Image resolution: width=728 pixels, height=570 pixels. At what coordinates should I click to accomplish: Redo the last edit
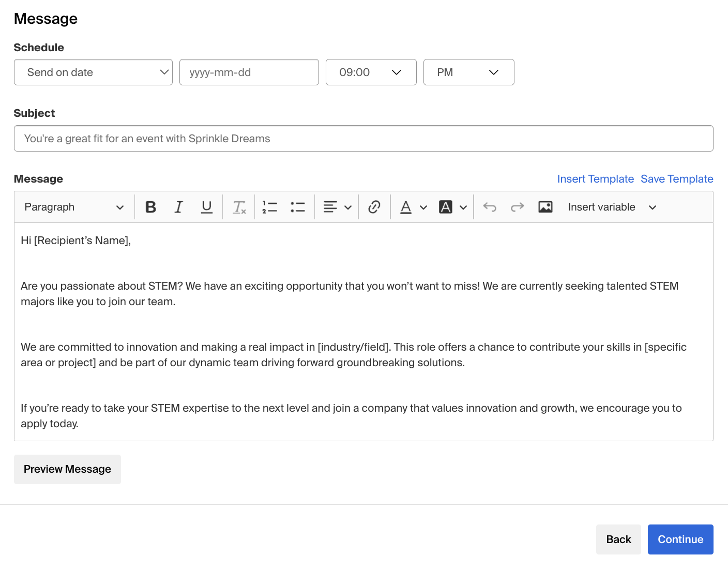[x=518, y=207]
